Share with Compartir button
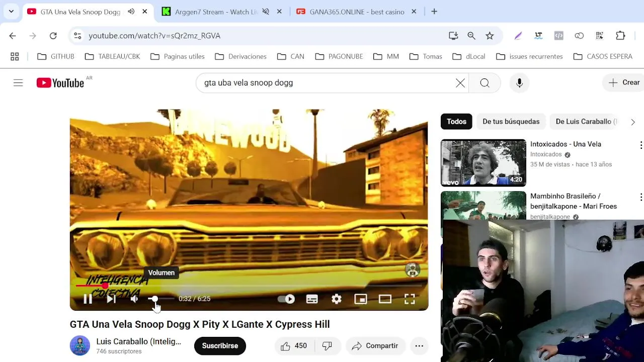The image size is (644, 362). (375, 346)
